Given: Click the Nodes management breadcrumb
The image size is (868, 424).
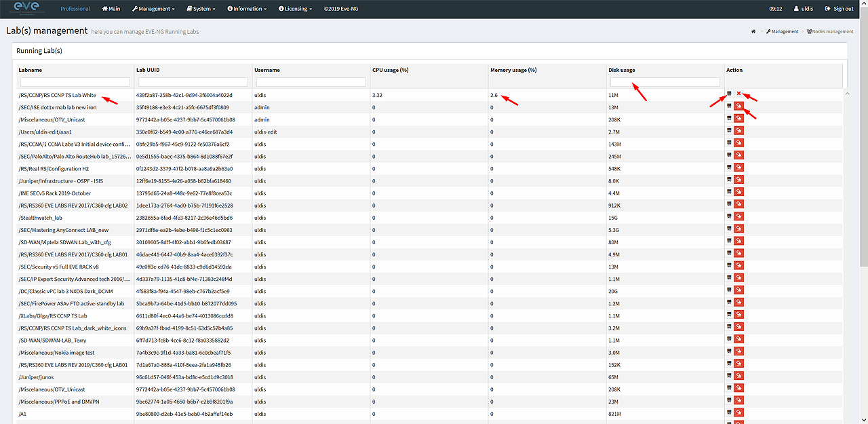Looking at the screenshot, I should tap(830, 31).
